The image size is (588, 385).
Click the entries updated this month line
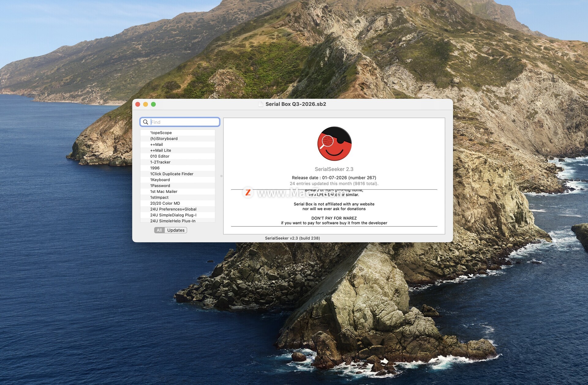click(x=334, y=184)
